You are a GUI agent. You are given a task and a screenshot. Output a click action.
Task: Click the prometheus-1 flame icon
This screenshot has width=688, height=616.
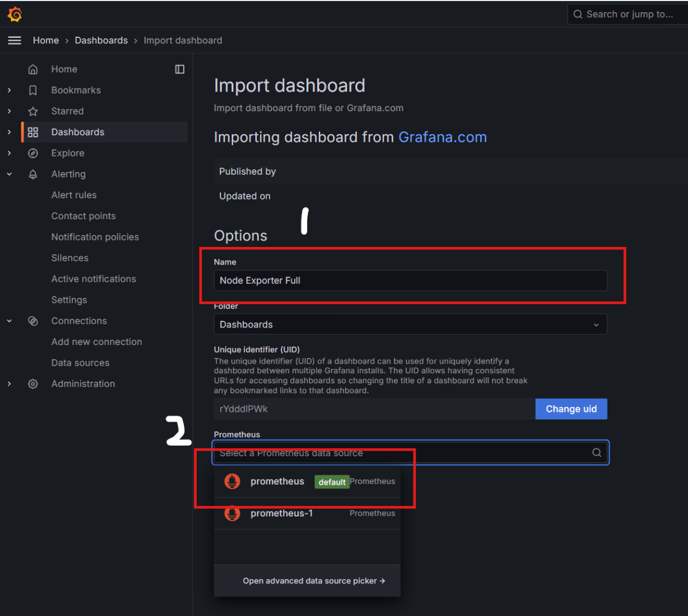[x=232, y=513]
